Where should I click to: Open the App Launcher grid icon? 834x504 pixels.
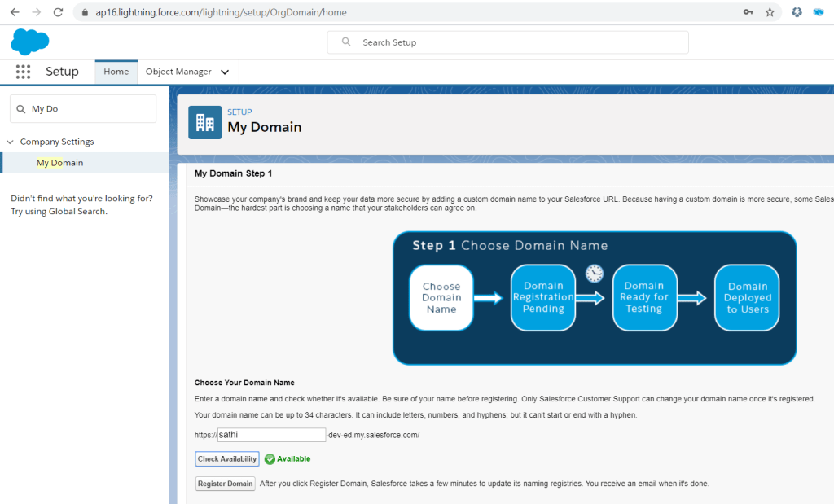tap(23, 72)
